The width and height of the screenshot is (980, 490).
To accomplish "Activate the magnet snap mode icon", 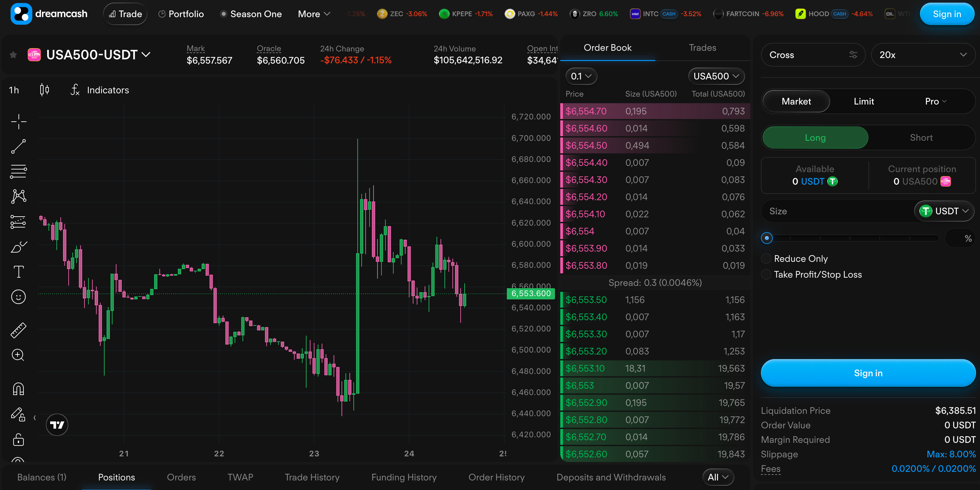I will click(x=18, y=388).
